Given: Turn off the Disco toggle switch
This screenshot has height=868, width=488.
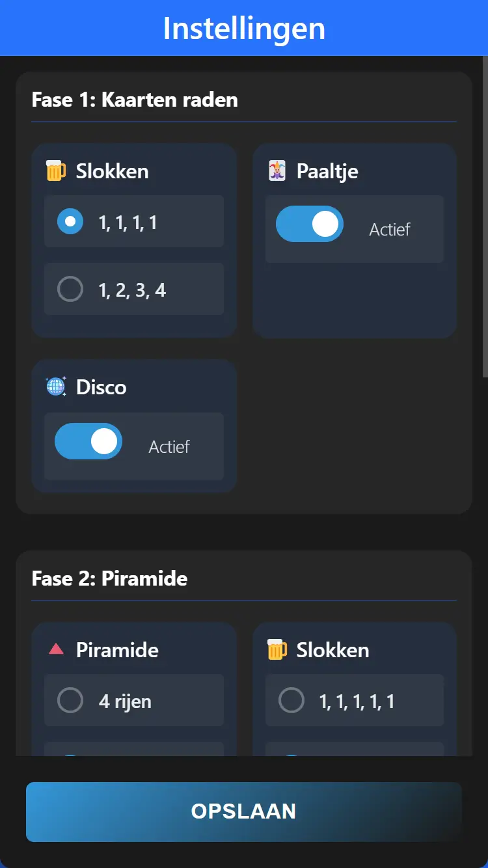Looking at the screenshot, I should 88,441.
